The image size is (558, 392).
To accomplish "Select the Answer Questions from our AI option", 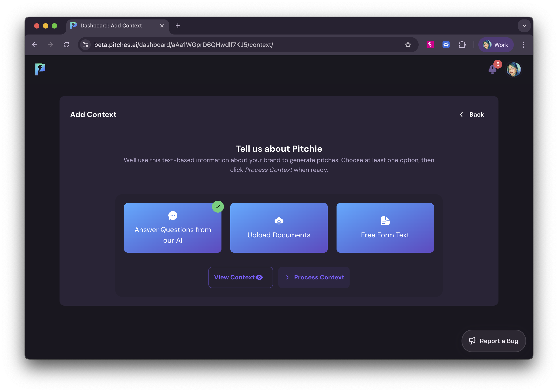I will [x=173, y=228].
